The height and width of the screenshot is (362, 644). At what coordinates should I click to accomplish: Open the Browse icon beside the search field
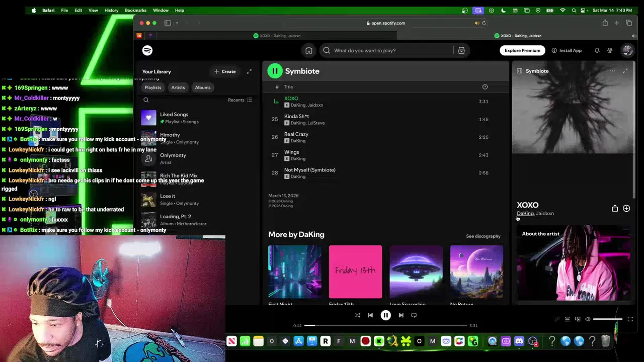pos(461,50)
